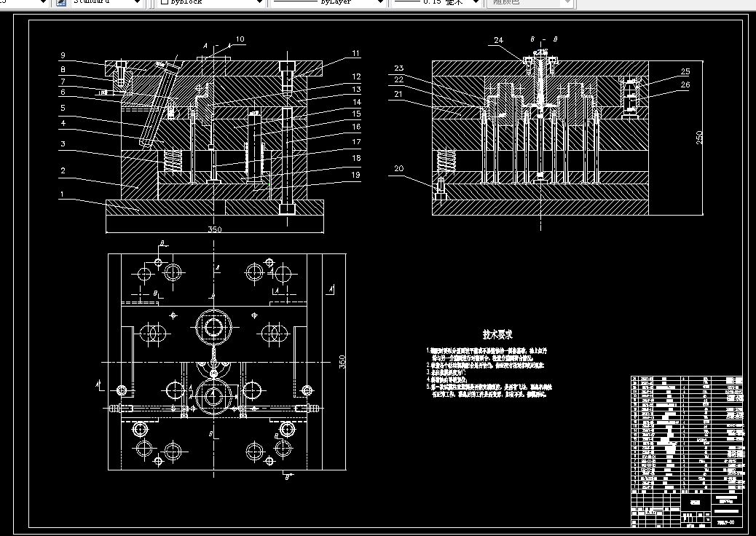Select part callout number 3

[63, 144]
